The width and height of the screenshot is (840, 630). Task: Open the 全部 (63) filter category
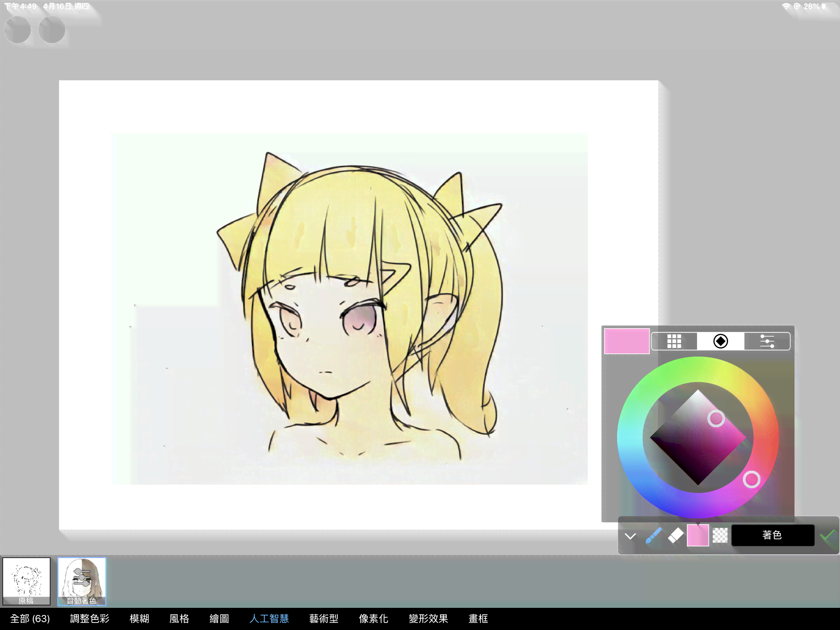pos(30,619)
